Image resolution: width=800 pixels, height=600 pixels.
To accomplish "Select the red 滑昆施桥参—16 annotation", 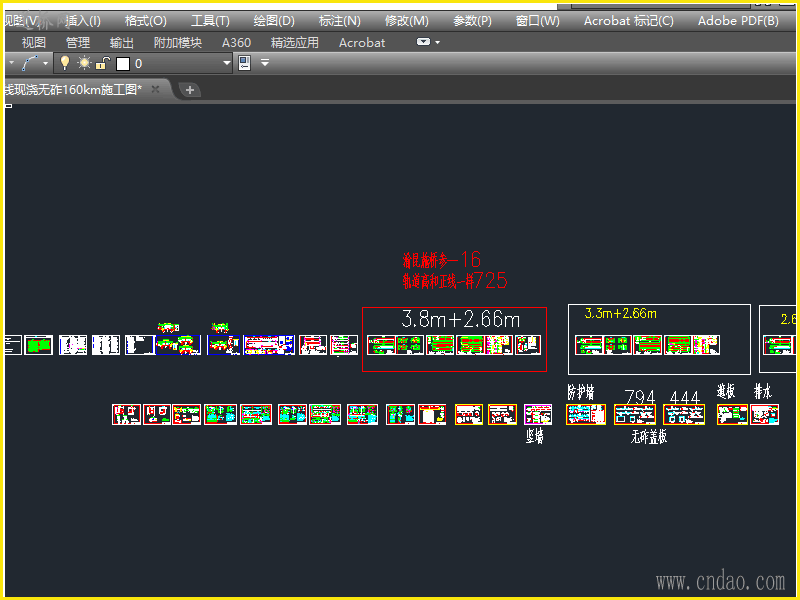I will (x=442, y=260).
